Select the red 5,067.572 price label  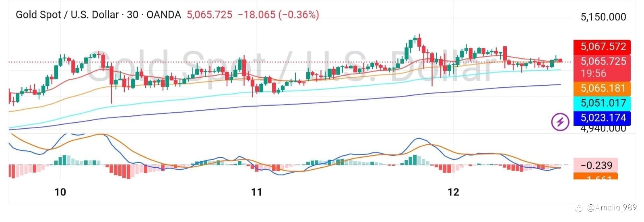[x=603, y=47]
